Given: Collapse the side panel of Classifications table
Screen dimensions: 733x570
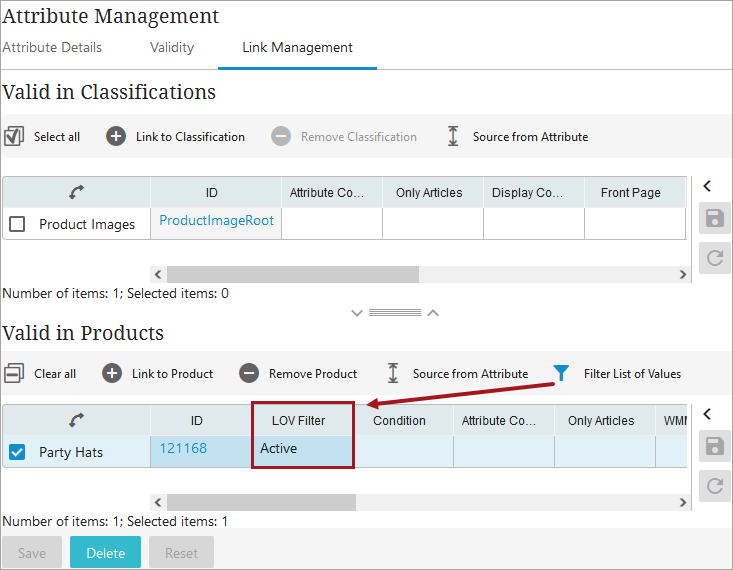Looking at the screenshot, I should click(x=707, y=186).
